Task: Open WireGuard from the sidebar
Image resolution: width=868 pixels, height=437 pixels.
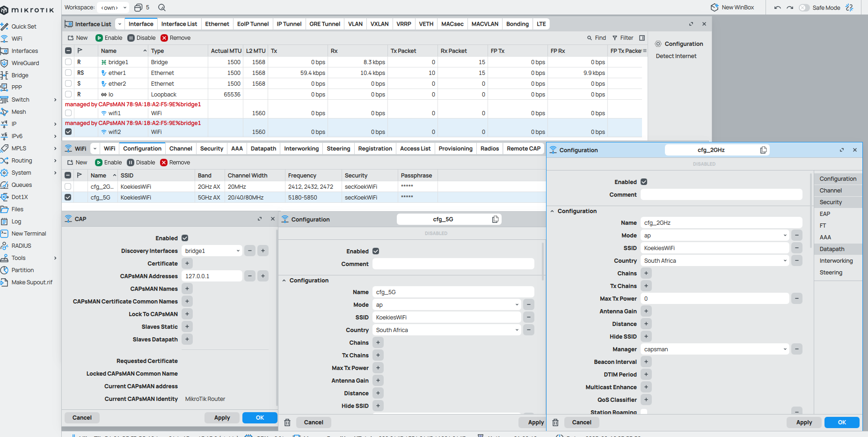Action: tap(25, 63)
